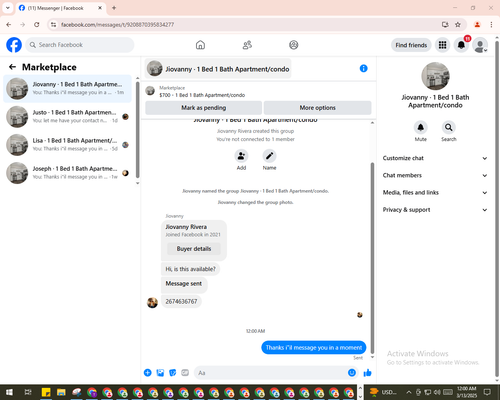Open the conversation information icon
Screen dimensions: 500x400
pyautogui.click(x=364, y=68)
